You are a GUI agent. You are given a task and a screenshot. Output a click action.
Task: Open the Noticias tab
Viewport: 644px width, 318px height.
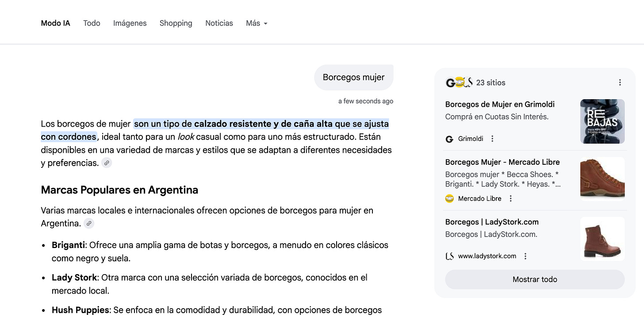coord(219,23)
